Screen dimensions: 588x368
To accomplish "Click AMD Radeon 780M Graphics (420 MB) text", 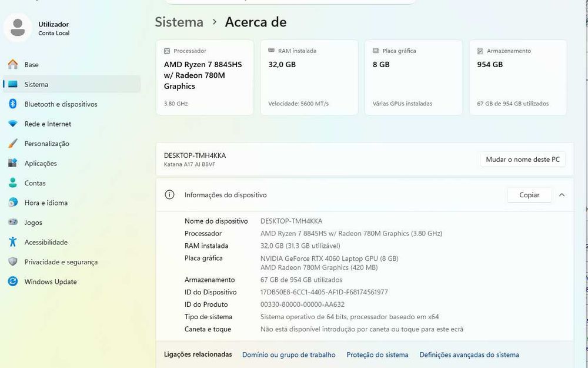I will pos(319,267).
